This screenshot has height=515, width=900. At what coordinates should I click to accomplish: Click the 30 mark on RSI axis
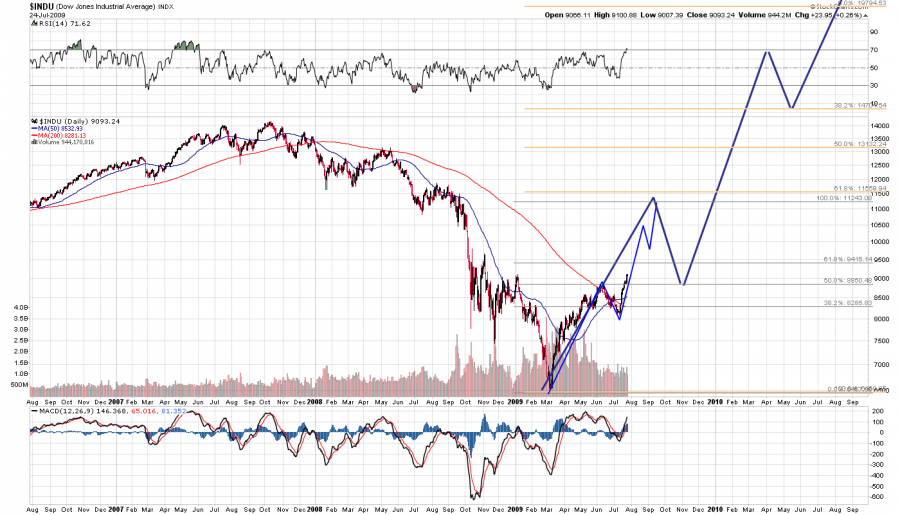tap(874, 86)
